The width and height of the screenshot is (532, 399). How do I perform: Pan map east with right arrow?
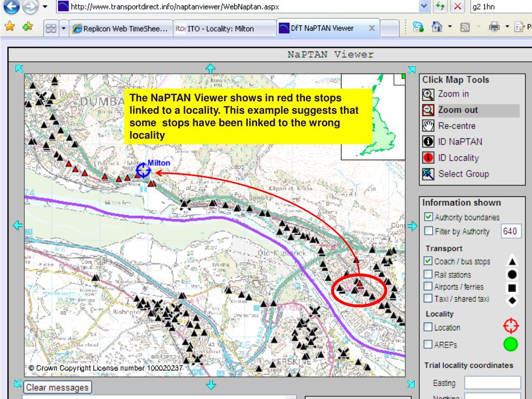[412, 225]
